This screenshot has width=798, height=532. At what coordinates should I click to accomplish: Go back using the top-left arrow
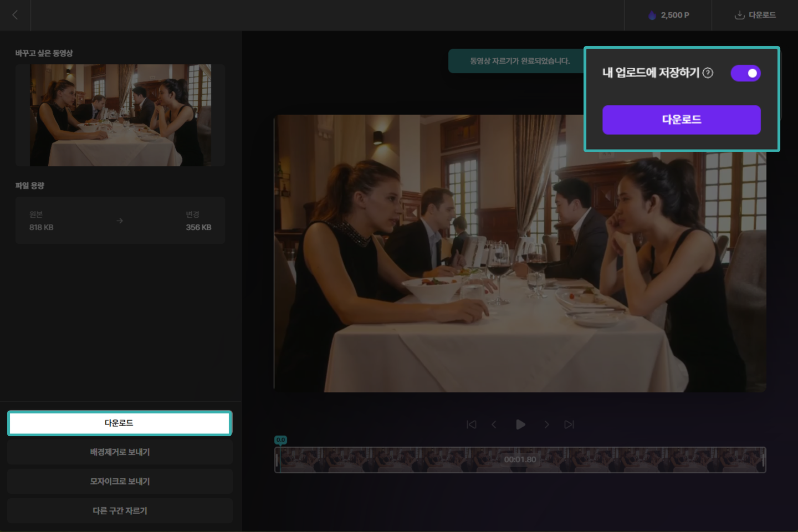tap(15, 15)
